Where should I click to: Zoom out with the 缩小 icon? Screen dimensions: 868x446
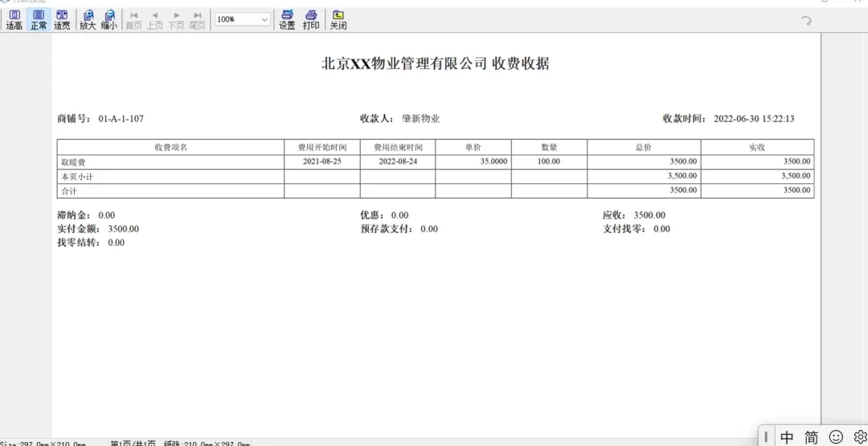click(x=109, y=20)
